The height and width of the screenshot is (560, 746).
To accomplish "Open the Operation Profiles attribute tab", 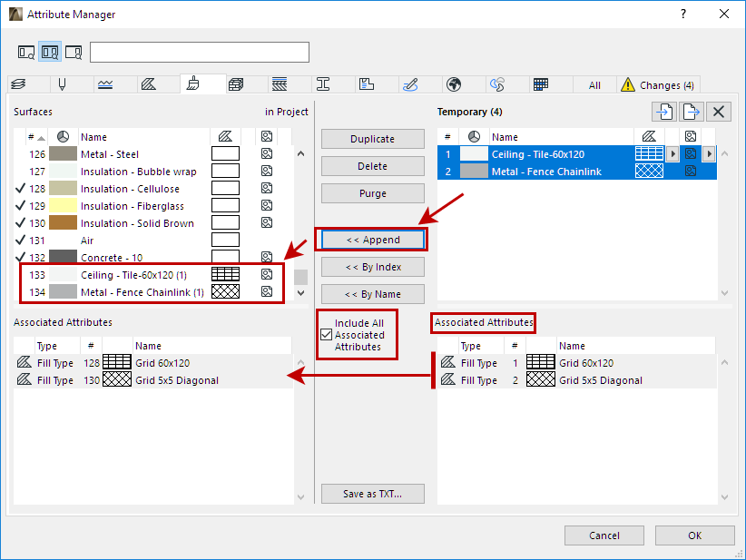I will click(497, 84).
